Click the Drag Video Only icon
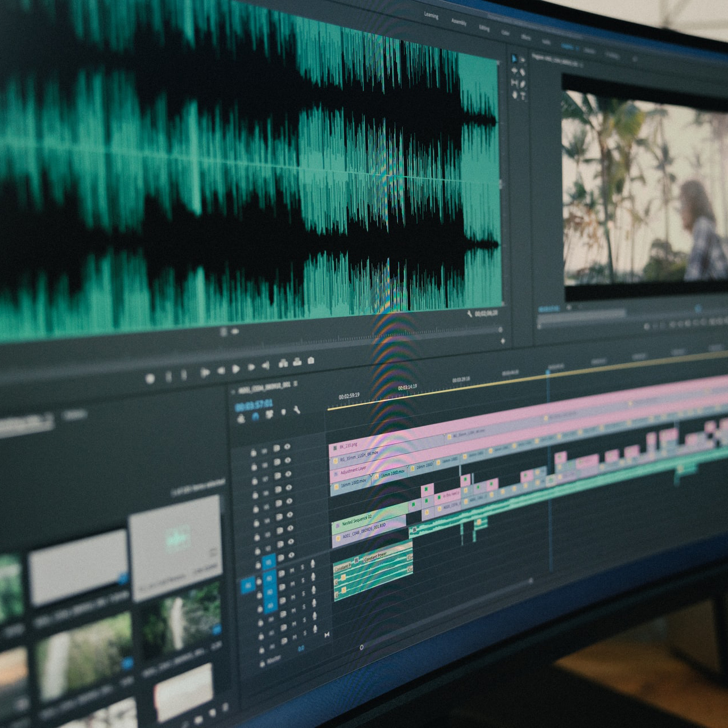 coord(224,332)
